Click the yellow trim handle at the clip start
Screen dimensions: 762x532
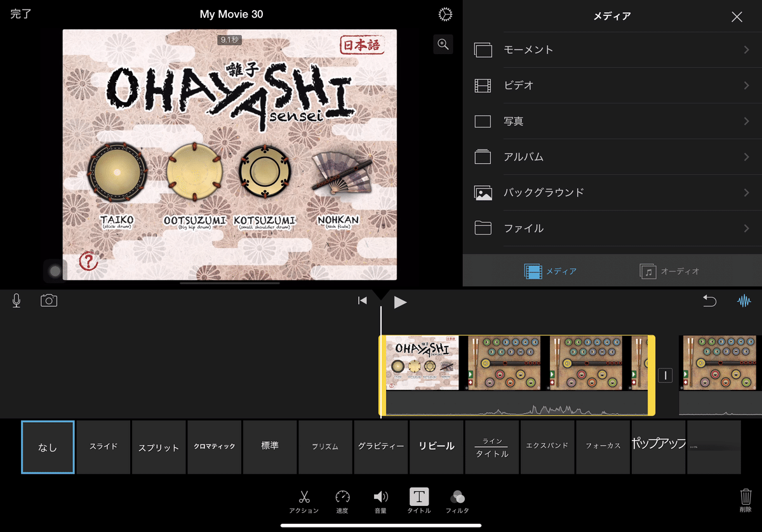pyautogui.click(x=382, y=375)
